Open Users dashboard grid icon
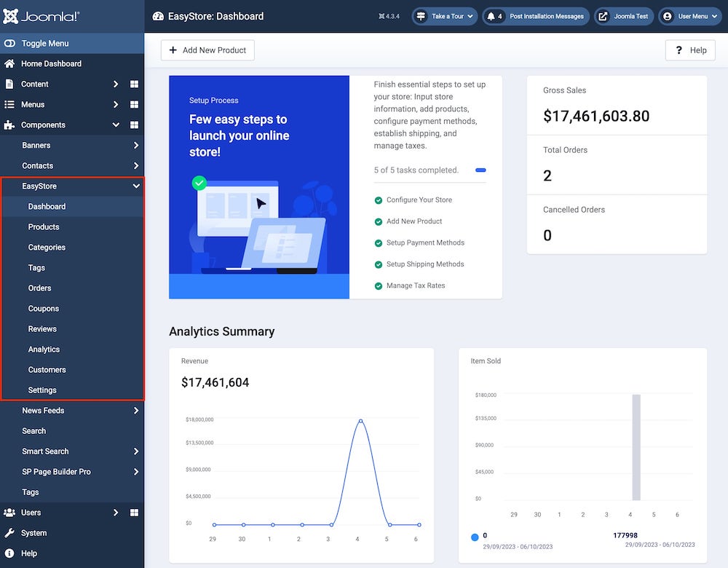 (134, 513)
